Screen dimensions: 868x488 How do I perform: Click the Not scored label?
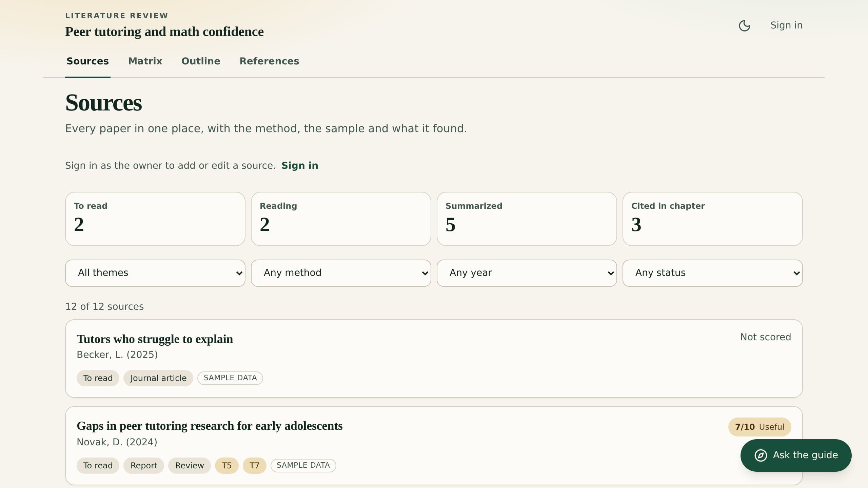click(766, 337)
